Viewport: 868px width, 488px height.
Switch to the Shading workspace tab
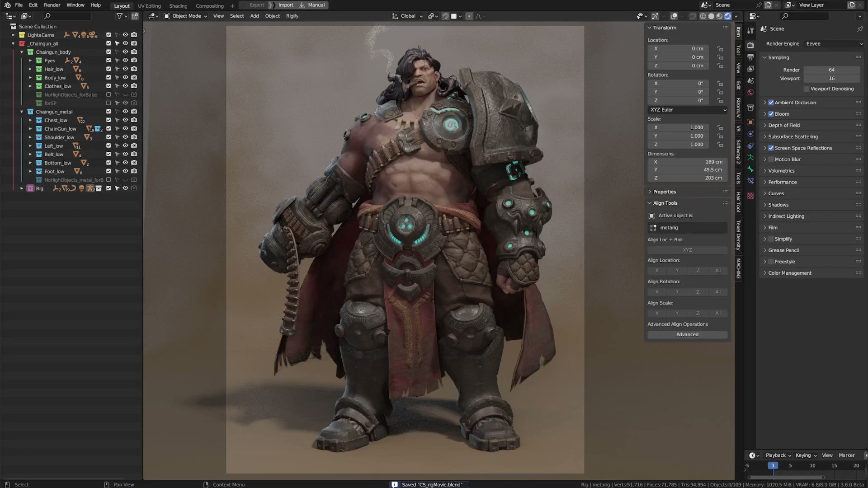tap(178, 6)
